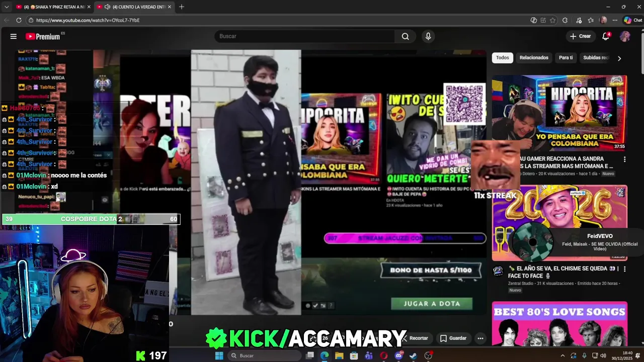
Task: Open options for Sandra reaction video
Action: tap(624, 159)
